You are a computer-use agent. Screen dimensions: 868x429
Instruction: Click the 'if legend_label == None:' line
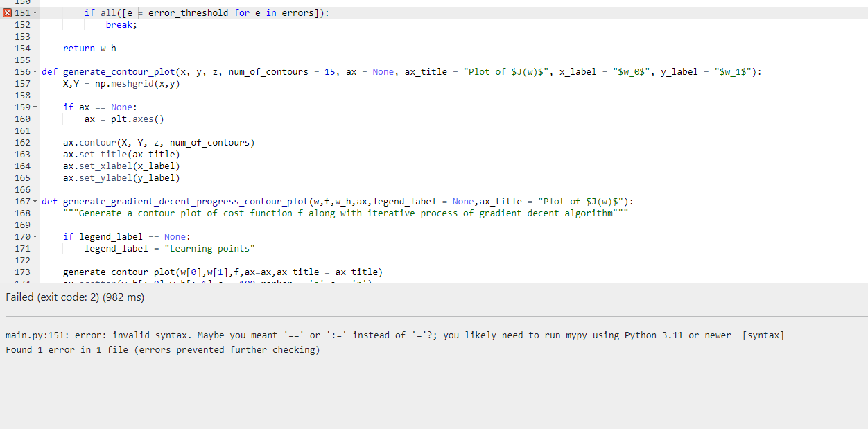click(127, 237)
